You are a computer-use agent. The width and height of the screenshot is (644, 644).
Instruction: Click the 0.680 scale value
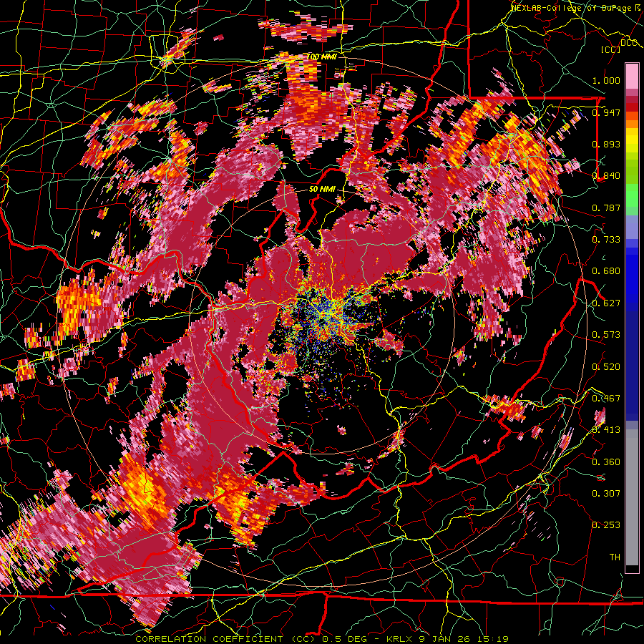pos(606,271)
